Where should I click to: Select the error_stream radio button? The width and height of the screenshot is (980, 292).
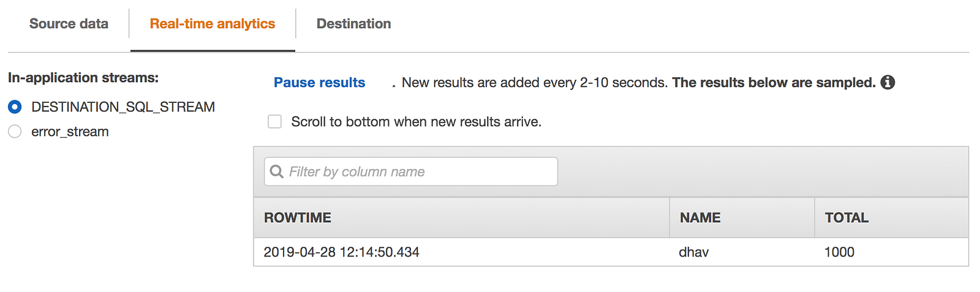click(x=15, y=132)
